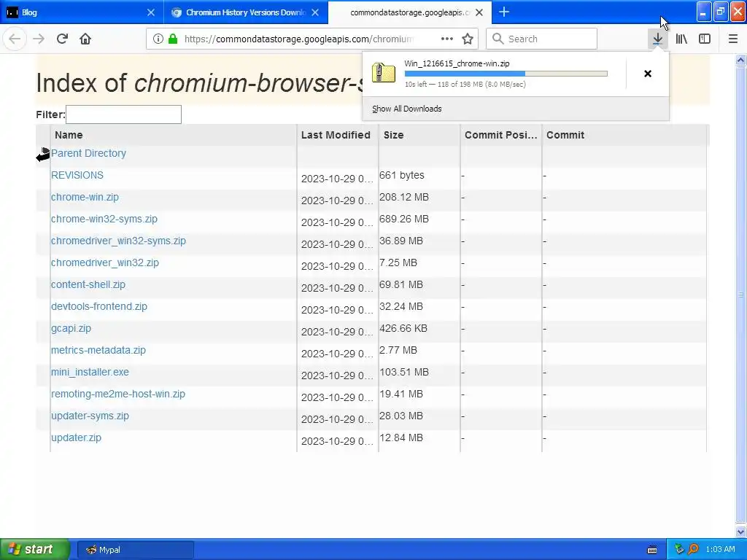Select the commondatastorage.googleapis tab
This screenshot has height=560, width=747.
(x=410, y=12)
